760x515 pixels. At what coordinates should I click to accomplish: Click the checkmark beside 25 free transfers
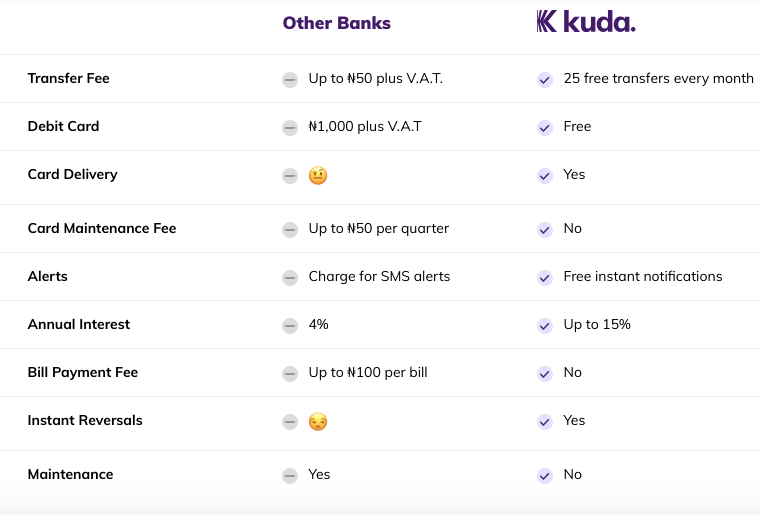(x=545, y=79)
